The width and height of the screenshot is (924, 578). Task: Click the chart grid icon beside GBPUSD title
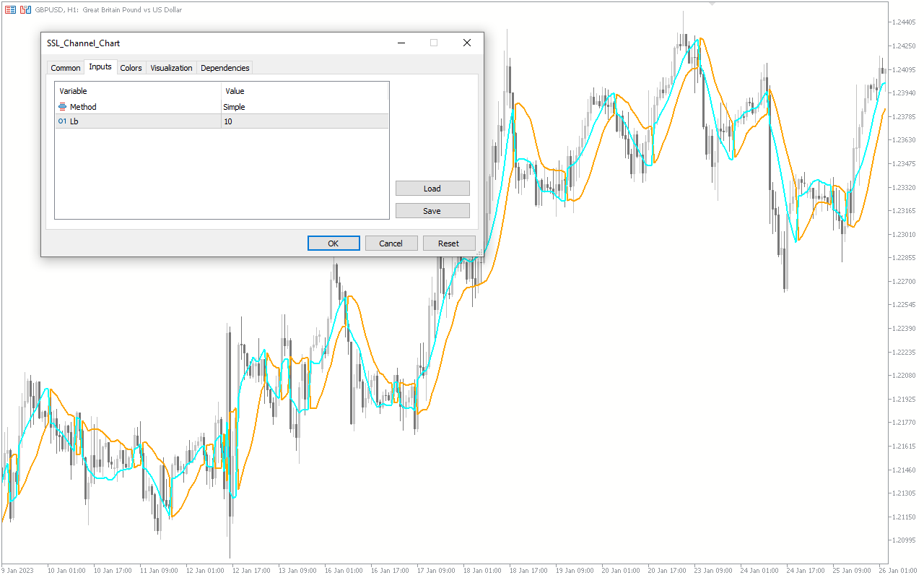[x=10, y=10]
